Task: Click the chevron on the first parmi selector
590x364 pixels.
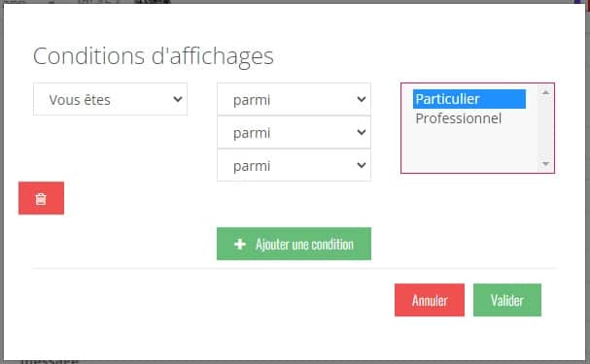Action: (362, 99)
